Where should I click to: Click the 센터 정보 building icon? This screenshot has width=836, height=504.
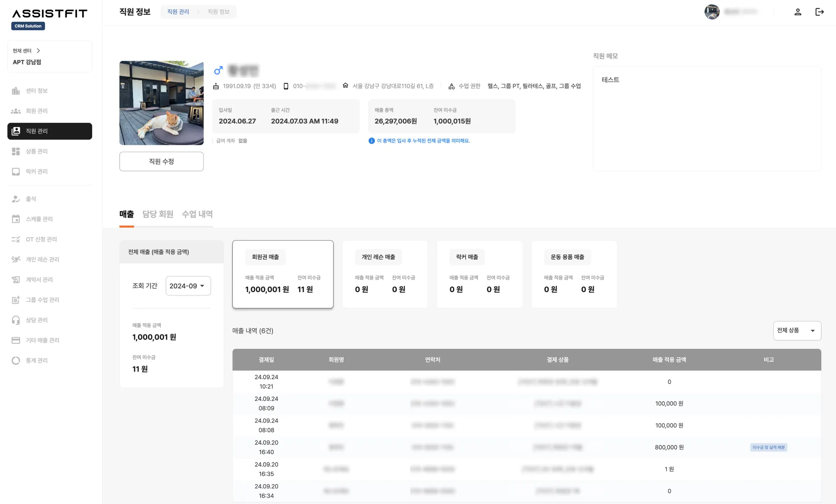16,91
